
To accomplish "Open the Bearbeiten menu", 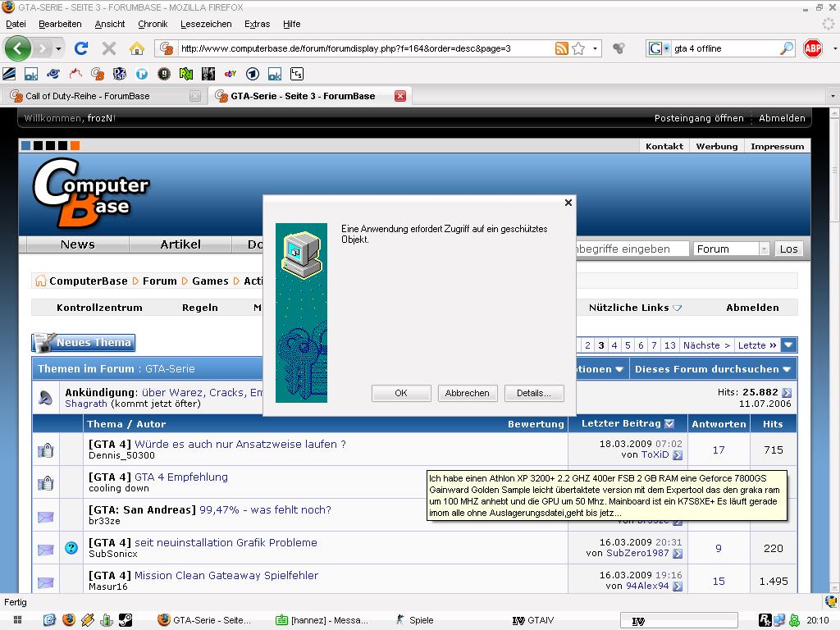I will 60,24.
